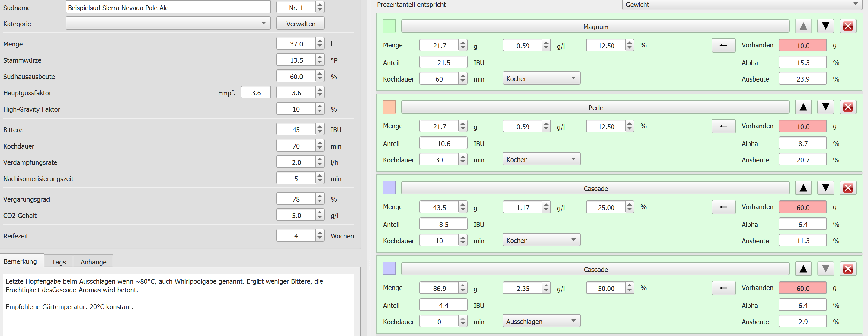Move last Cascade entry up
The image size is (868, 336).
tap(803, 269)
